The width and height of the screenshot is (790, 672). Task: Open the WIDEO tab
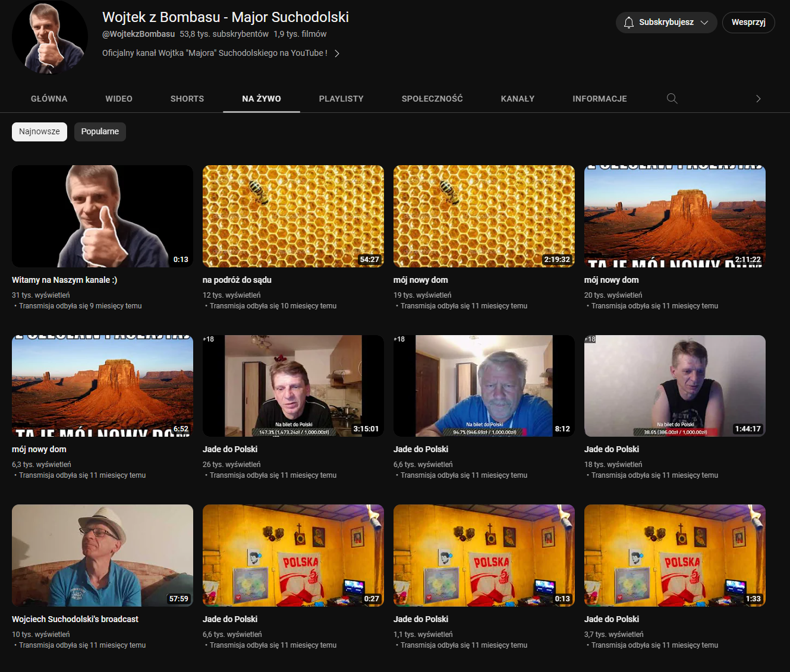tap(119, 99)
